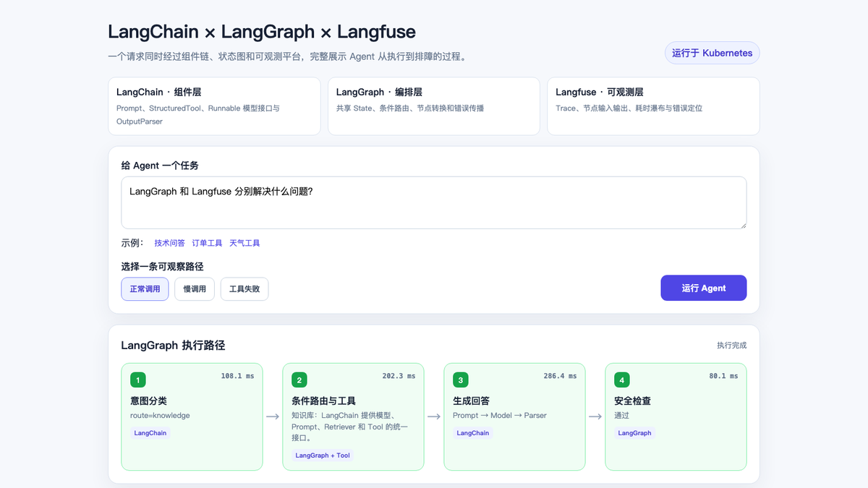This screenshot has width=868, height=488.
Task: Click the 运行于 Kubernetes badge
Action: coord(712,53)
